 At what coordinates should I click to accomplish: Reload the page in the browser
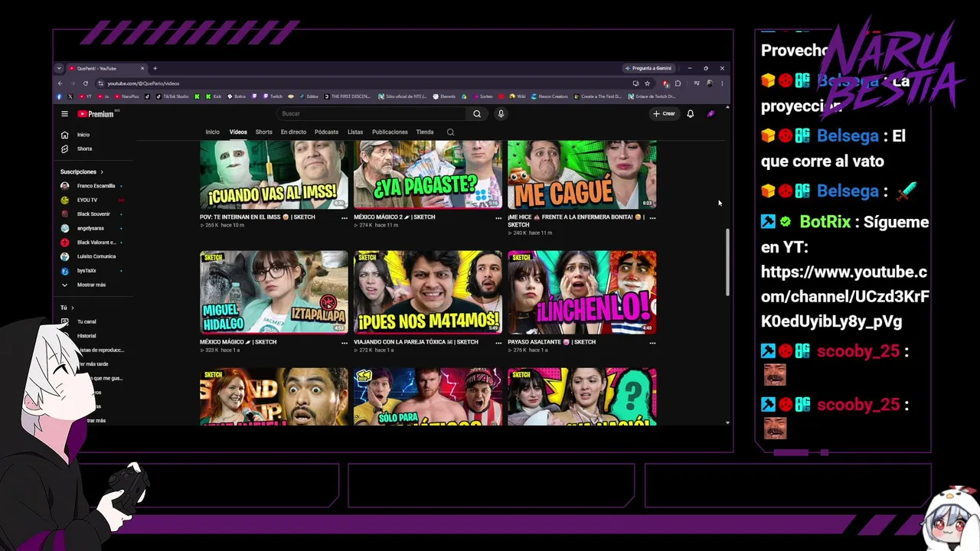(86, 83)
